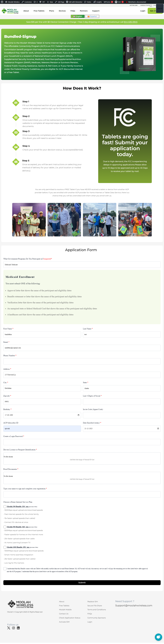Choose file for Proof Documents upload
The width and height of the screenshot is (164, 644).
coord(82,478)
